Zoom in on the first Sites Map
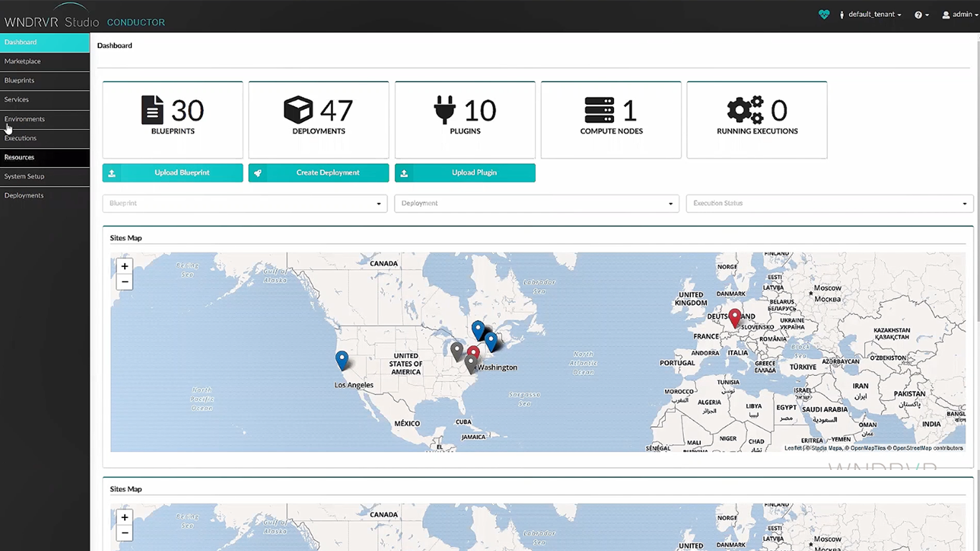This screenshot has width=980, height=551. coord(125,266)
